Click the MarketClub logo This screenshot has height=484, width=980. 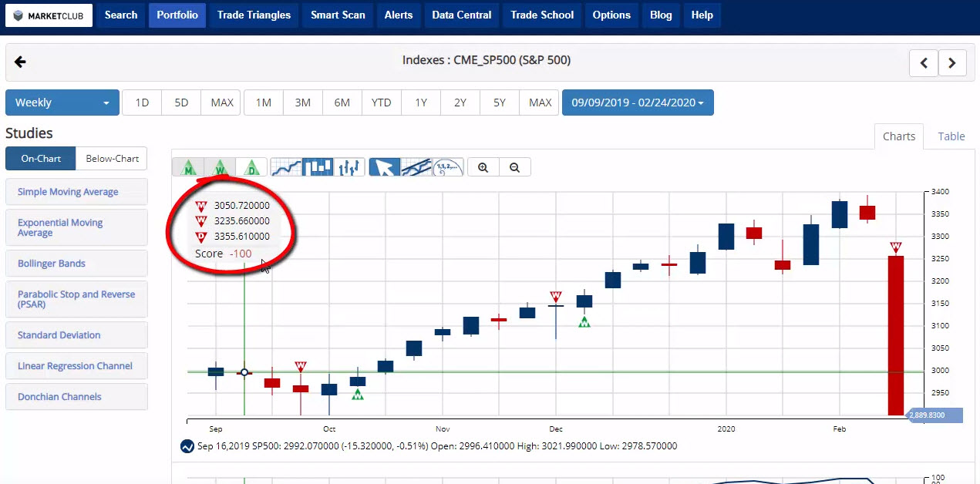pyautogui.click(x=49, y=15)
